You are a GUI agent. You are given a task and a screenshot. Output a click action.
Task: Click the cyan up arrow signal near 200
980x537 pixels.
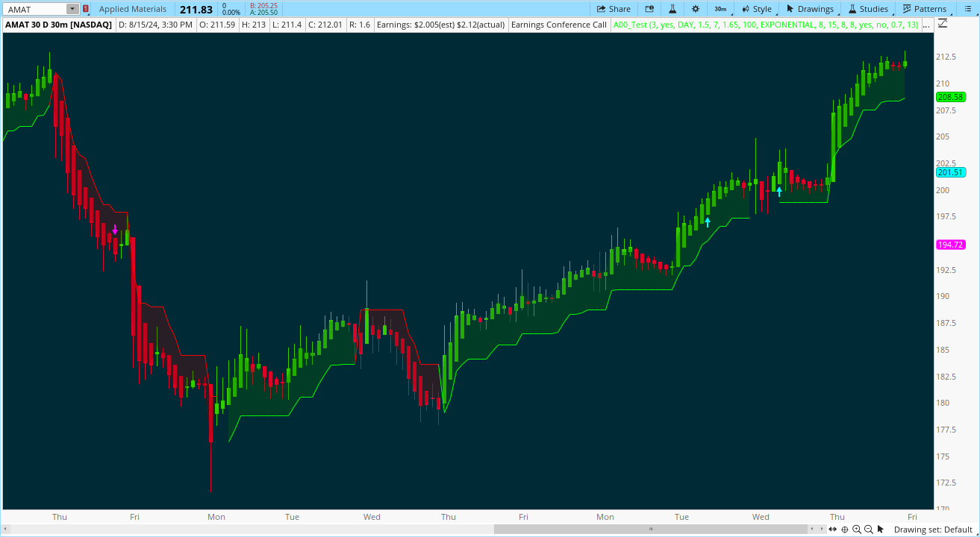(x=779, y=191)
